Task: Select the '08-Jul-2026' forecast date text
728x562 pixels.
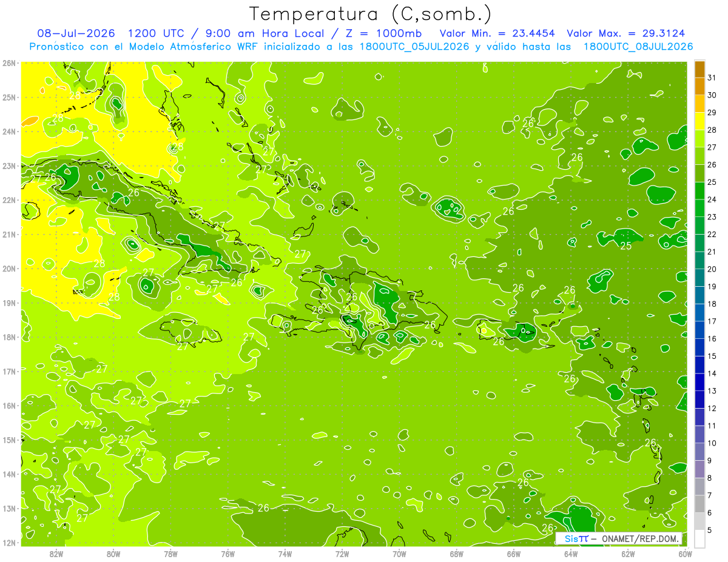Action: (77, 33)
